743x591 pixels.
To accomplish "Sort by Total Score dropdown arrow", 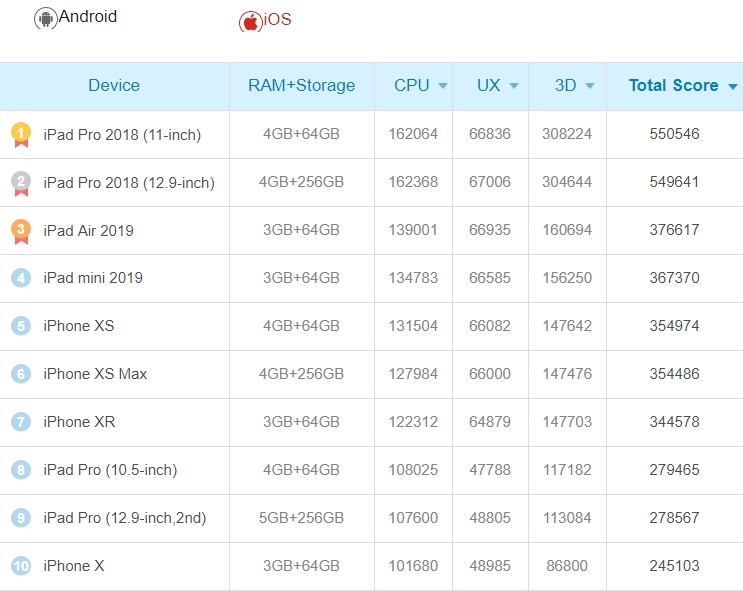I will (x=733, y=86).
